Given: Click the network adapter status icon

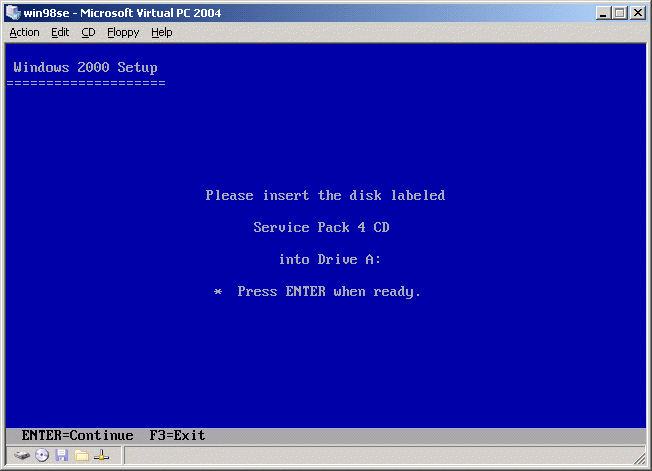Looking at the screenshot, I should pos(101,456).
